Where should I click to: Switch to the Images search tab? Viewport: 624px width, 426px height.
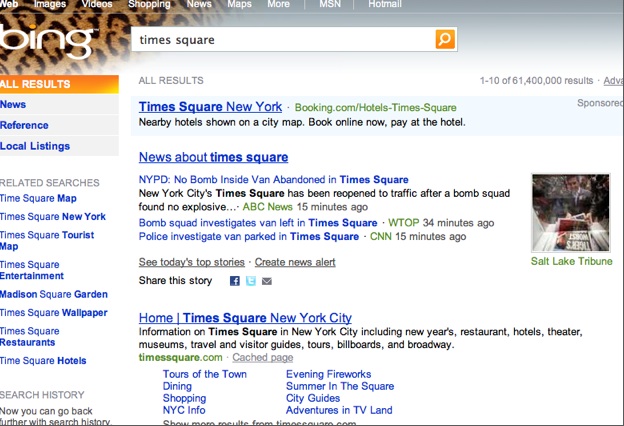49,5
